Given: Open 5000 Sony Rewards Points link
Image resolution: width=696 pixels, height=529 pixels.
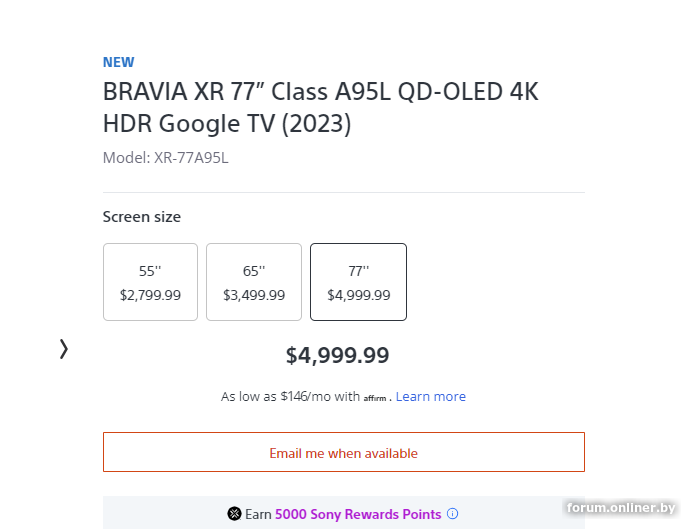Looking at the screenshot, I should pyautogui.click(x=358, y=514).
